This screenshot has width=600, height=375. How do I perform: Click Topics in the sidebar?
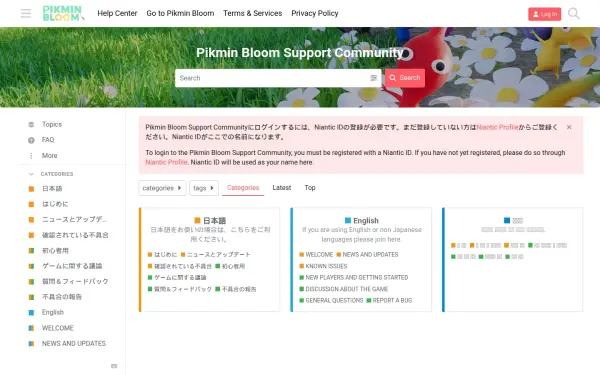(52, 124)
